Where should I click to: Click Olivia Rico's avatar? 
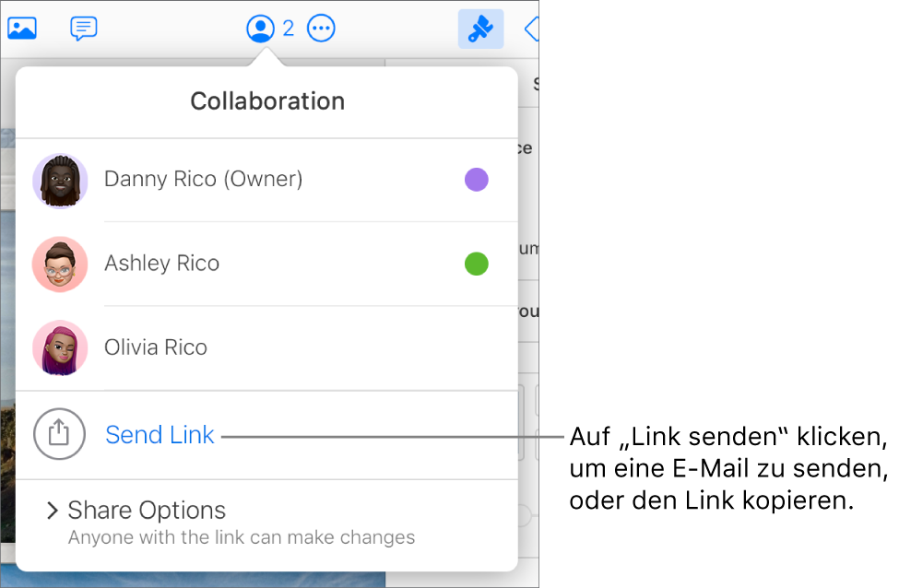[x=60, y=347]
